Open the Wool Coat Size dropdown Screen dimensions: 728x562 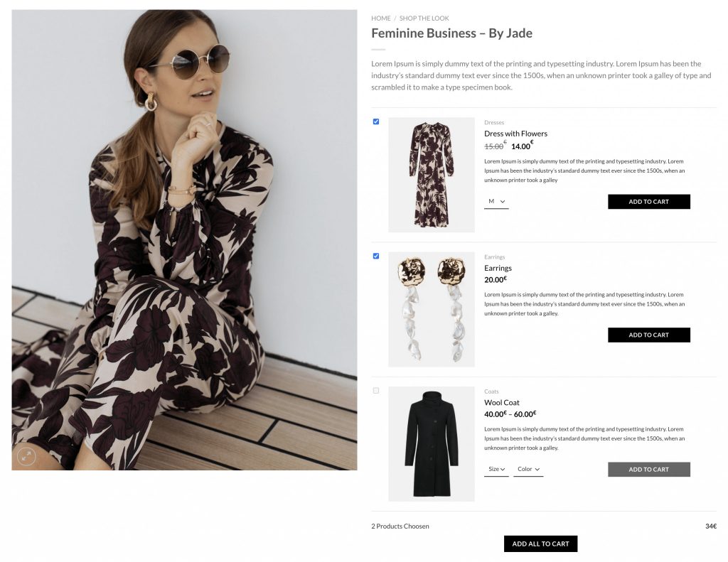click(496, 469)
